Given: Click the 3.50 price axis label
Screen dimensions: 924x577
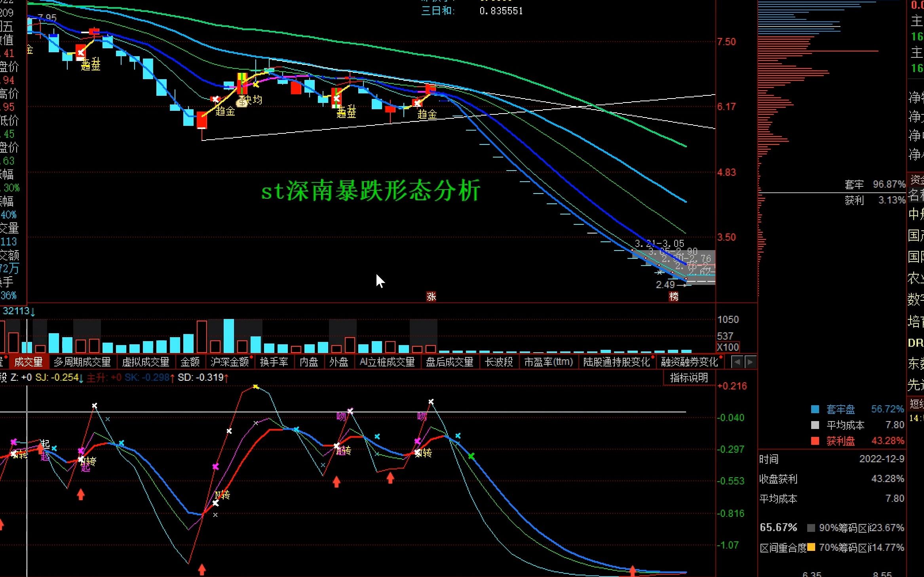Looking at the screenshot, I should (727, 237).
